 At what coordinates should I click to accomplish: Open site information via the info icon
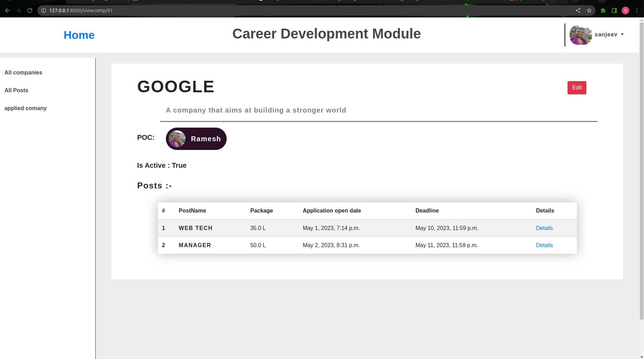click(43, 10)
